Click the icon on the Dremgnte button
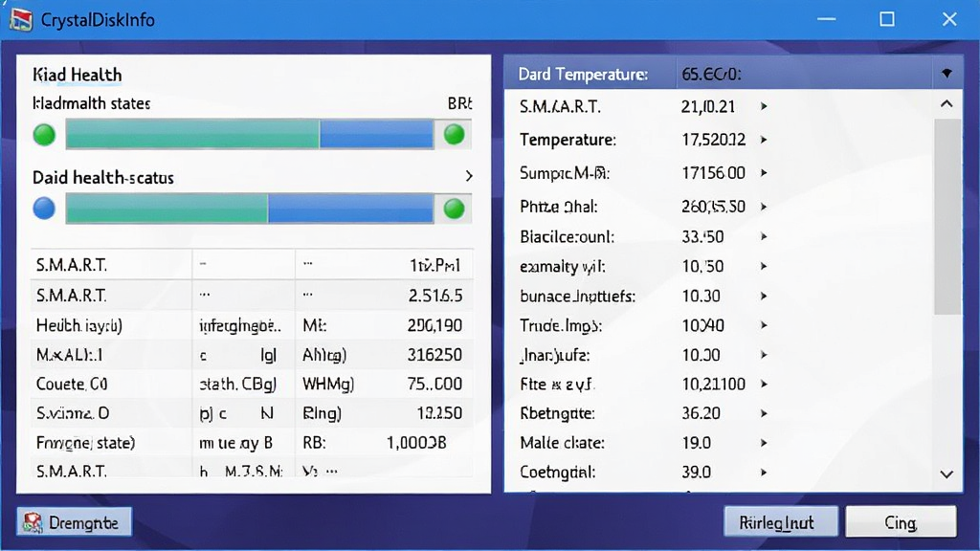 pos(33,522)
